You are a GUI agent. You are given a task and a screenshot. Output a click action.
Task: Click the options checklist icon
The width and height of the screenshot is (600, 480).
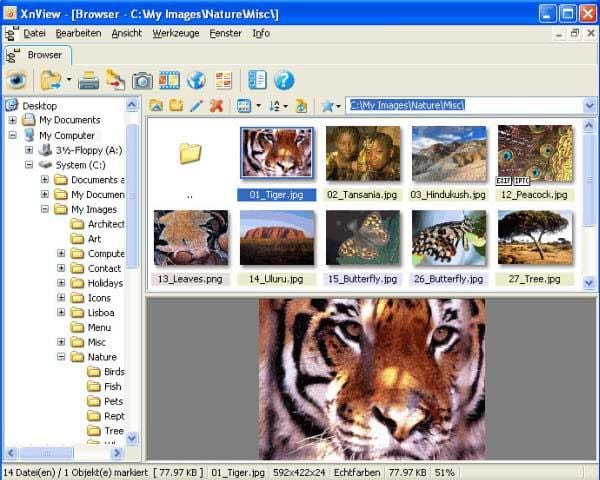pyautogui.click(x=257, y=80)
